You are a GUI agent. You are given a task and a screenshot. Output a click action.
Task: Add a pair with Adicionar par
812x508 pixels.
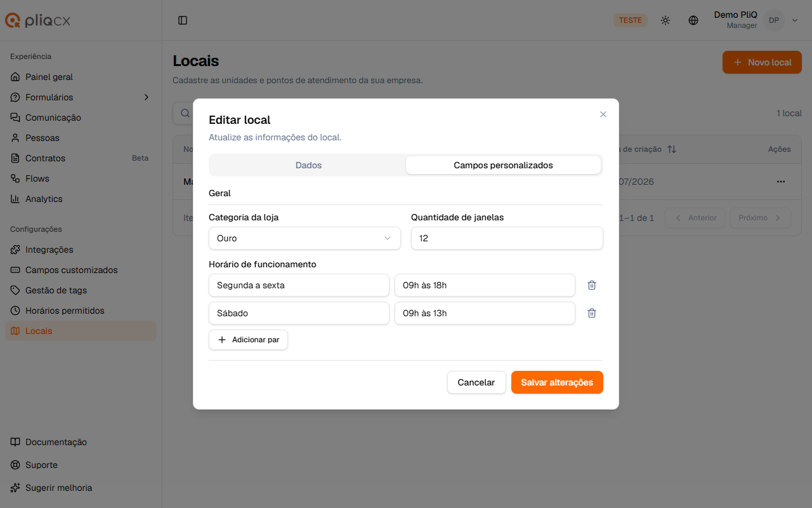(248, 340)
